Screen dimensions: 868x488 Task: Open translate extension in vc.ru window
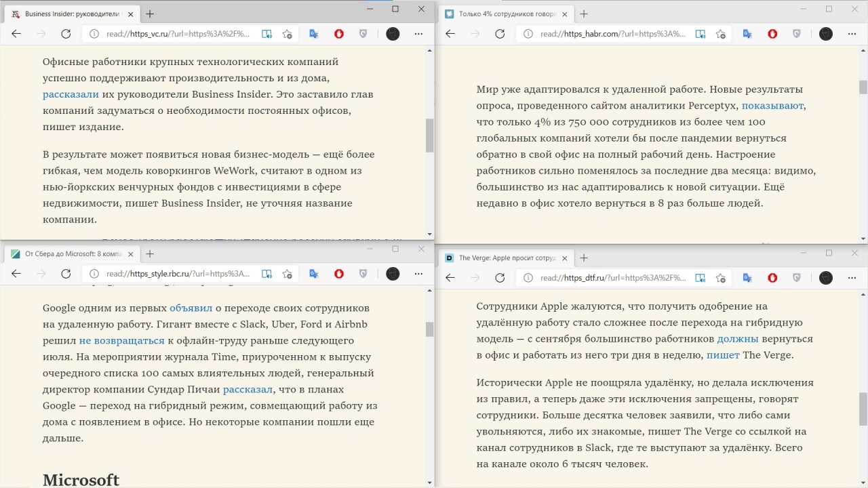(x=314, y=34)
